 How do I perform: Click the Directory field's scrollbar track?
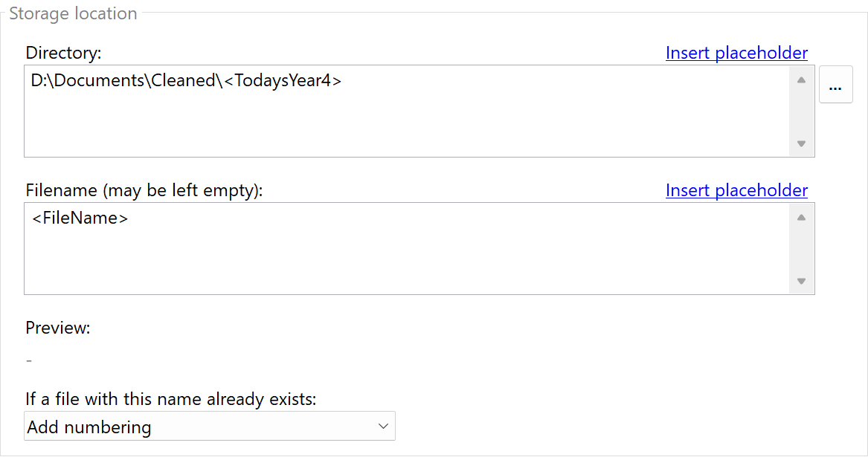coord(801,111)
